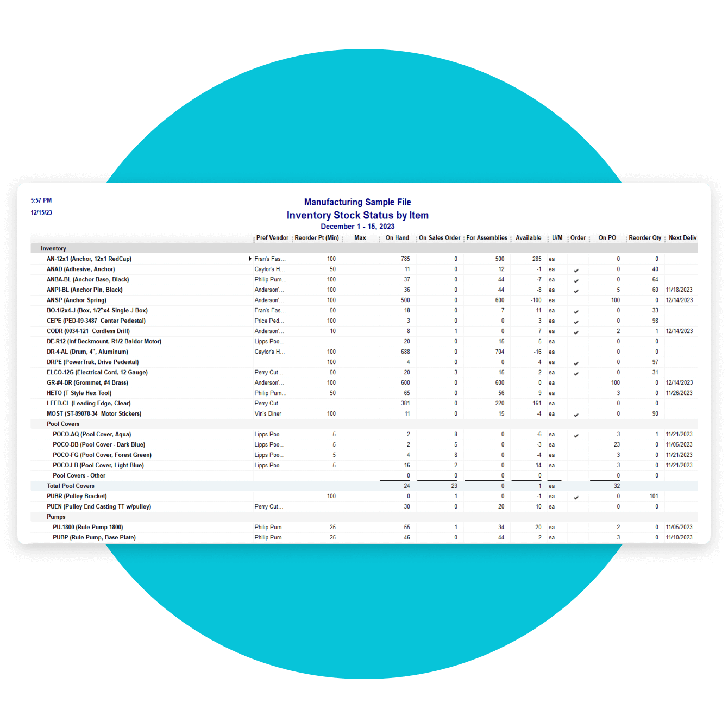Click the Manufacturing Sample File company name
This screenshot has width=728, height=728.
pos(357,202)
